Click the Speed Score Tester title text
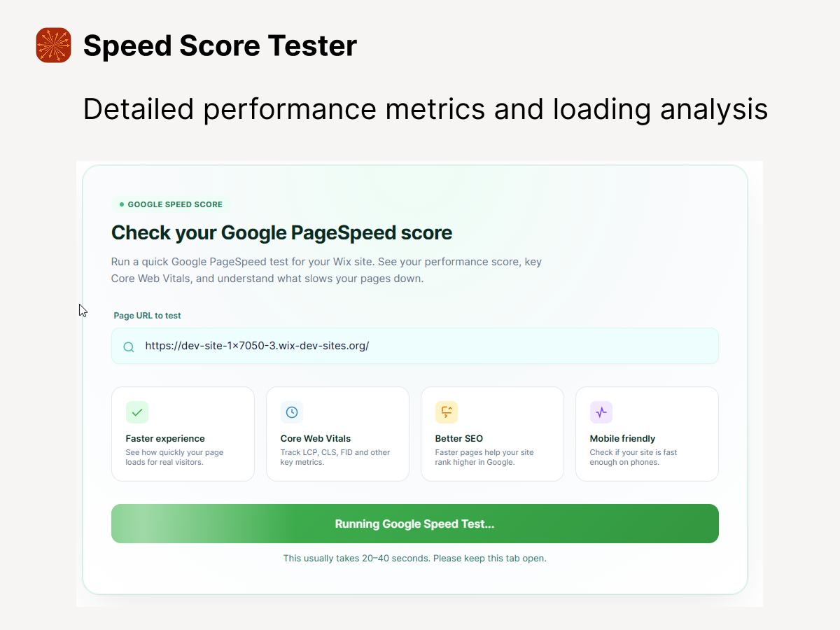The image size is (840, 630). tap(220, 46)
